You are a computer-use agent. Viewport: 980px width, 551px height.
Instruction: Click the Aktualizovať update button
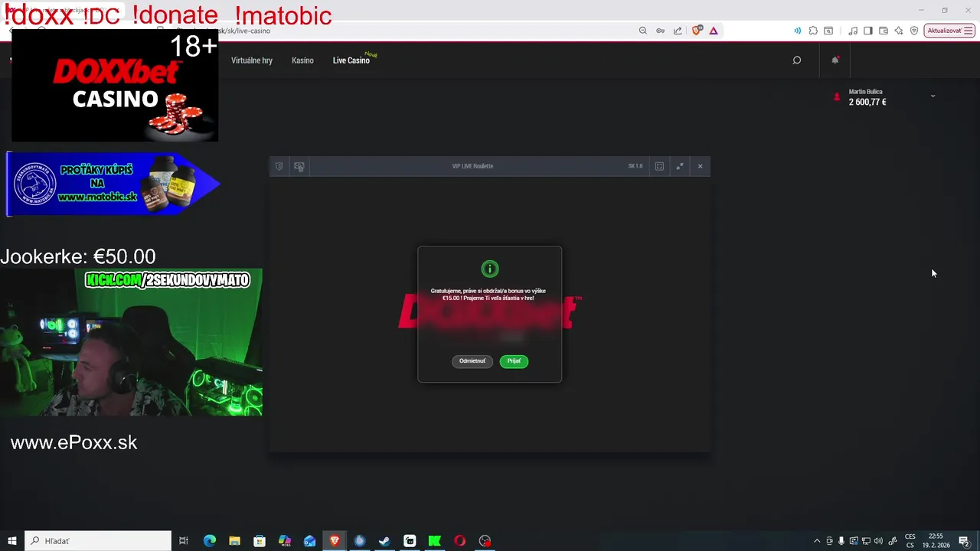click(x=949, y=31)
